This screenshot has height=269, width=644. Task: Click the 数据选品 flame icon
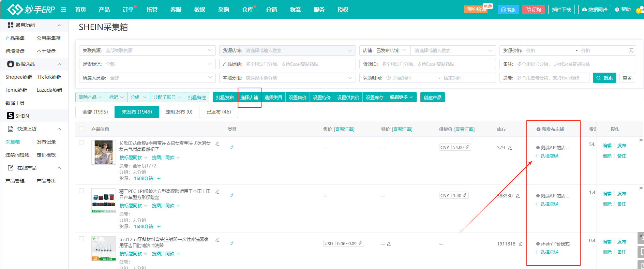(11, 64)
